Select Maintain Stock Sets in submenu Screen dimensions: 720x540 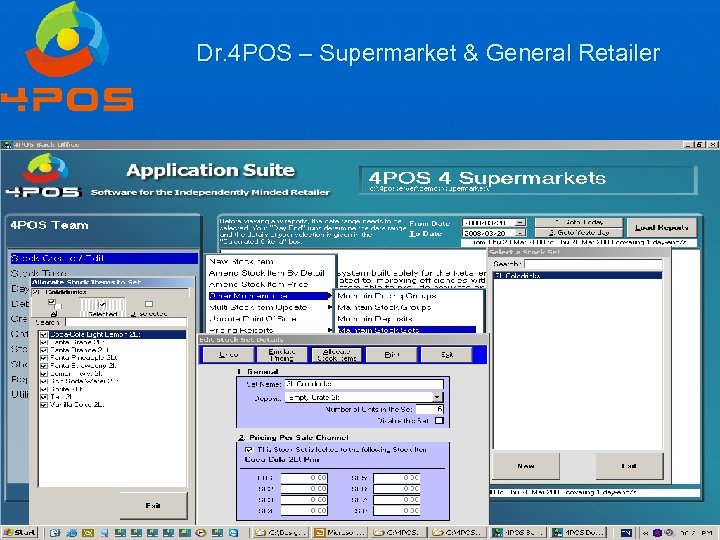406,330
